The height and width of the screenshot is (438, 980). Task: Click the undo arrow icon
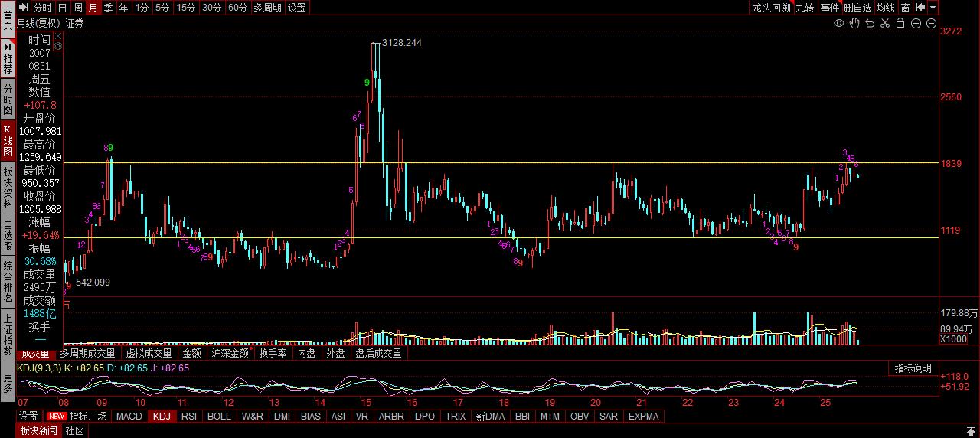pyautogui.click(x=870, y=24)
